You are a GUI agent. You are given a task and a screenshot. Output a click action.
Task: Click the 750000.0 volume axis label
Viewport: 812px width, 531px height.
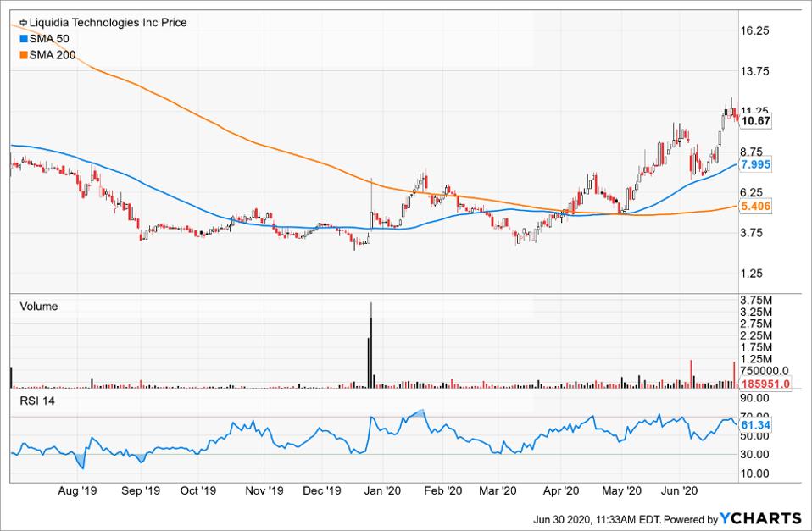tap(765, 371)
